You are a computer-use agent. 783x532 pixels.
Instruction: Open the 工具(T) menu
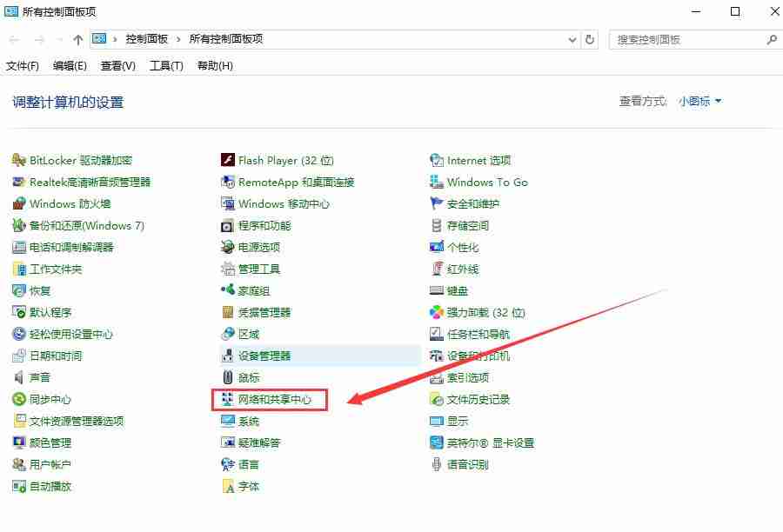coord(165,65)
